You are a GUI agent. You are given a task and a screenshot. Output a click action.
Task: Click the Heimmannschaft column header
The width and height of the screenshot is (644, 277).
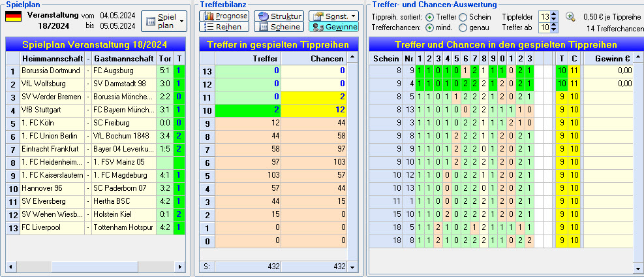click(x=52, y=58)
